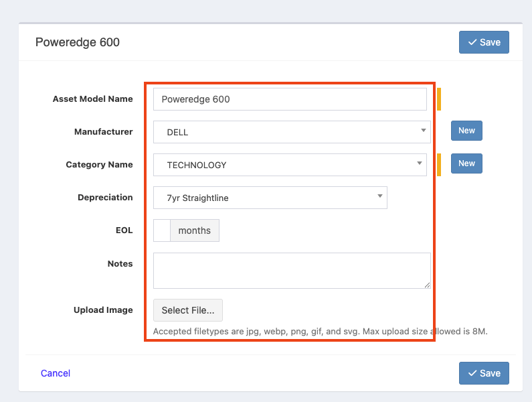Click into the EOL number input box
This screenshot has width=532, height=402.
[x=162, y=230]
